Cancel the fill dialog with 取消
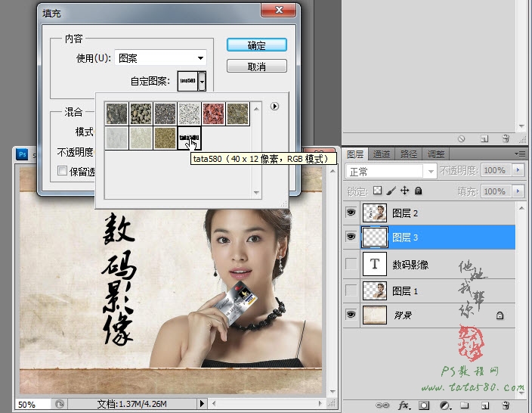This screenshot has width=532, height=413. coord(256,67)
